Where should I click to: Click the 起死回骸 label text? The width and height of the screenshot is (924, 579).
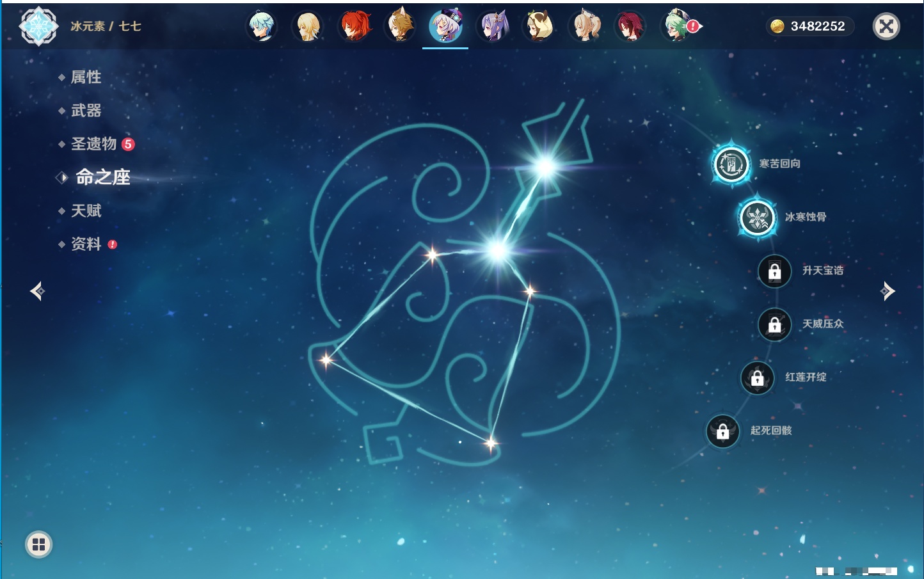771,431
